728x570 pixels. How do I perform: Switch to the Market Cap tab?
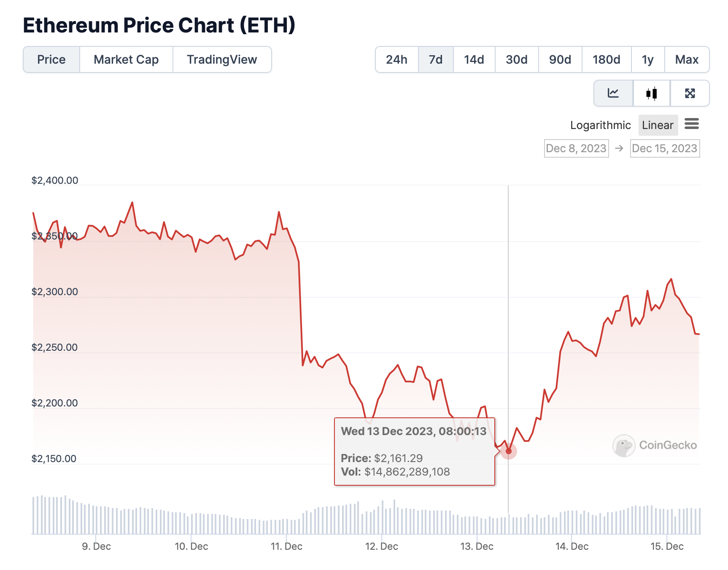coord(126,59)
